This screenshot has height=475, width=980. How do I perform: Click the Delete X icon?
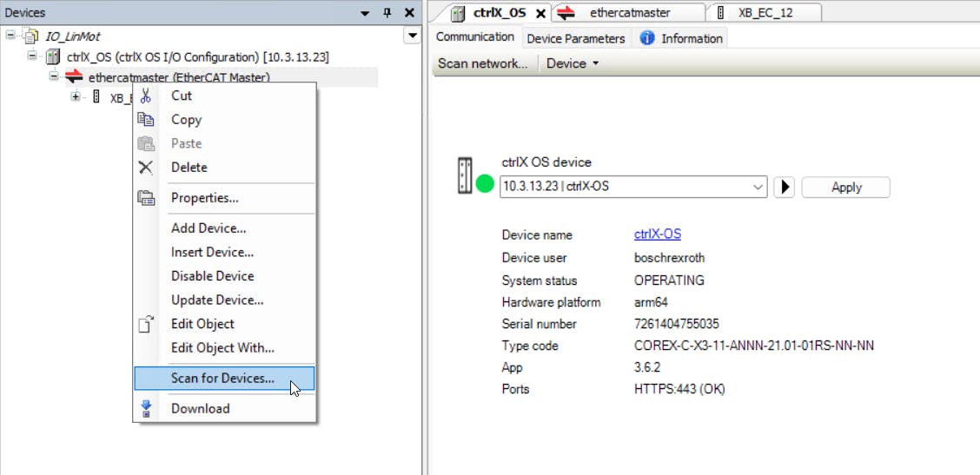146,168
